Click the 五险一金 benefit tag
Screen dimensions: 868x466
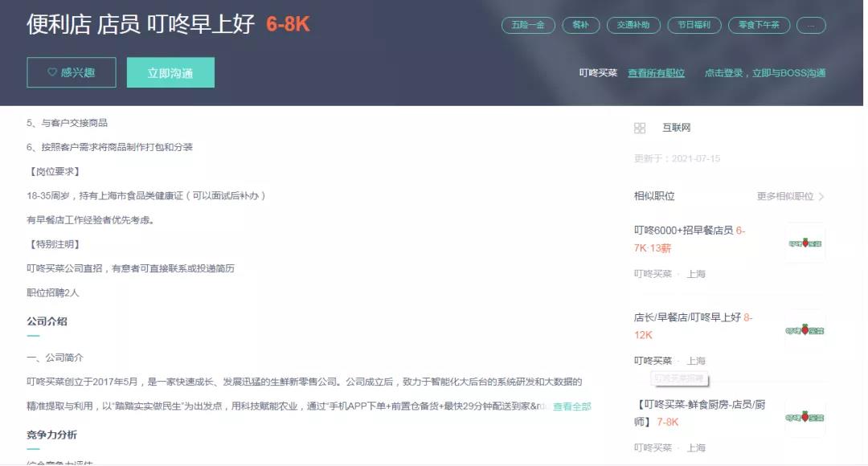pyautogui.click(x=528, y=25)
